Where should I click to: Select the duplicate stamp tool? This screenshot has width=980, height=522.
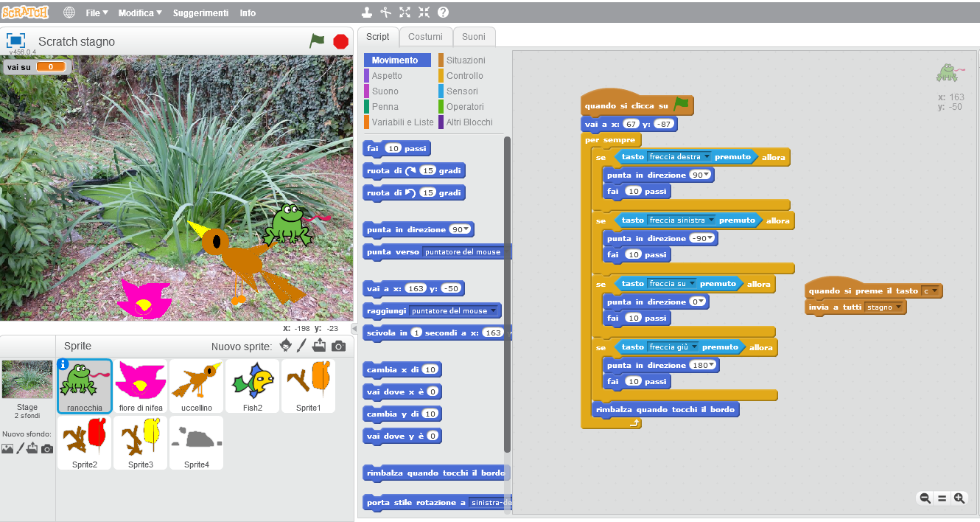(x=367, y=13)
